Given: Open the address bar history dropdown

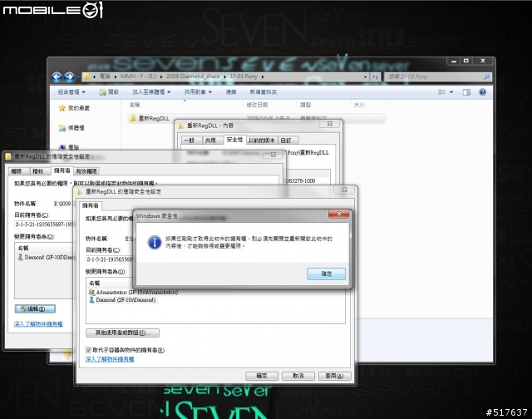Looking at the screenshot, I should tap(365, 77).
